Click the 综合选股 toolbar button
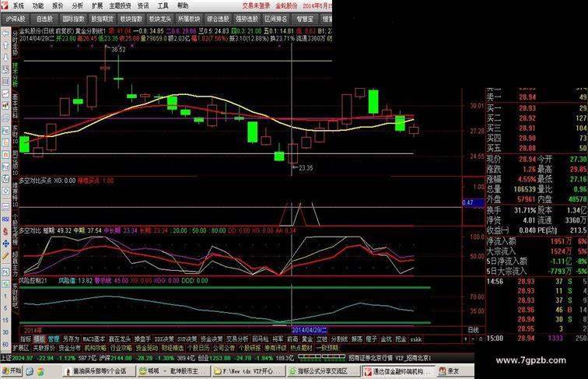Viewport: 588px width, 379px height. click(219, 19)
